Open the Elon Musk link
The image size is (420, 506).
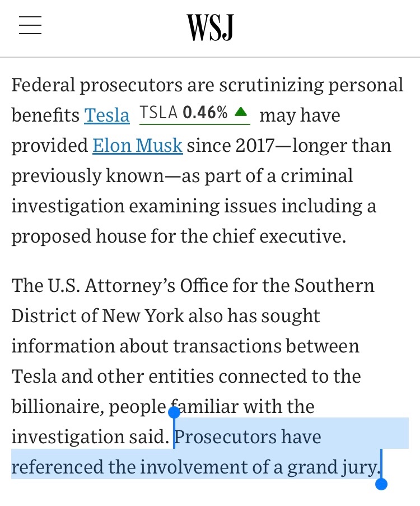click(137, 146)
